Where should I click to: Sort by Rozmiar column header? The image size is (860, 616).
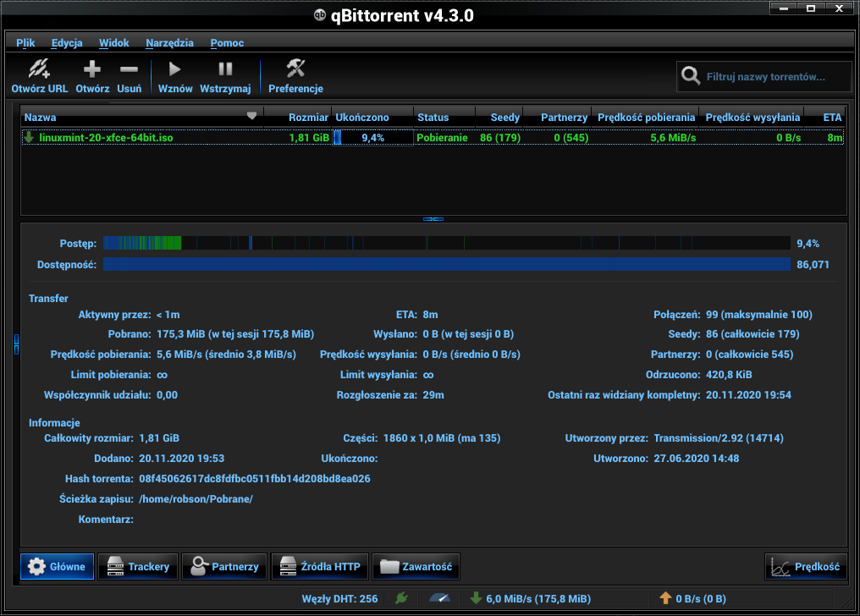pyautogui.click(x=298, y=118)
